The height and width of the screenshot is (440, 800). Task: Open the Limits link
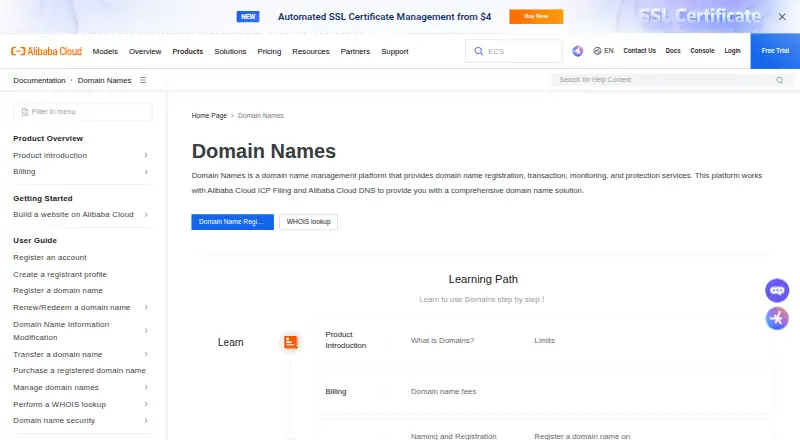pyautogui.click(x=544, y=340)
